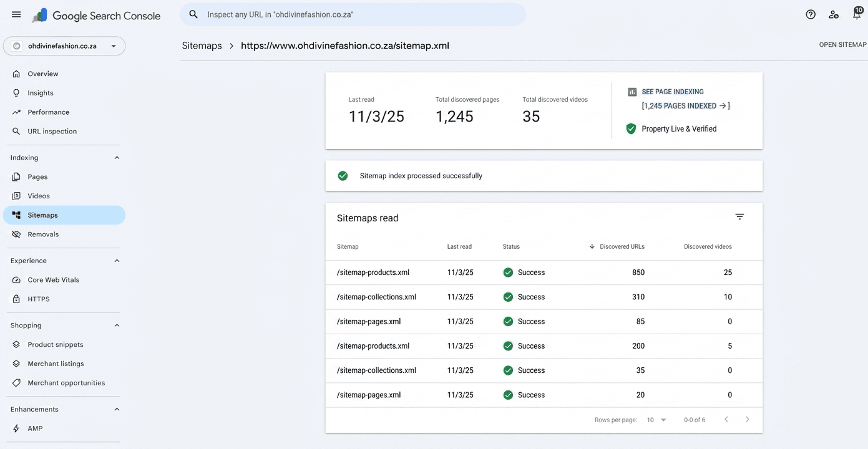Click the search magnifier icon in URL bar
This screenshot has height=449, width=868.
[x=193, y=14]
